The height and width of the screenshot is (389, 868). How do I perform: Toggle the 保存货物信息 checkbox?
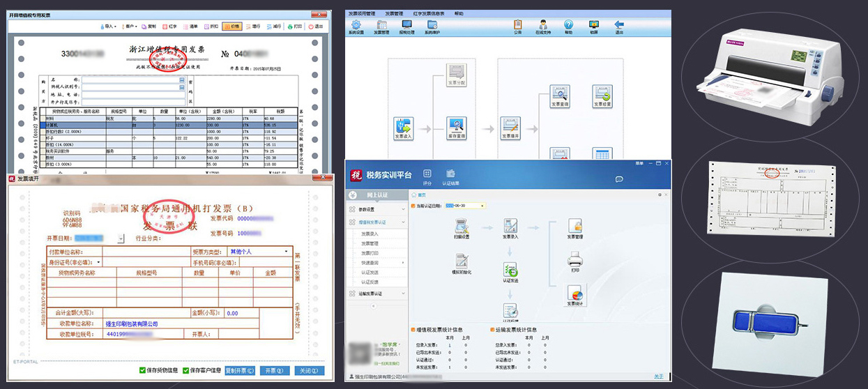pyautogui.click(x=143, y=370)
